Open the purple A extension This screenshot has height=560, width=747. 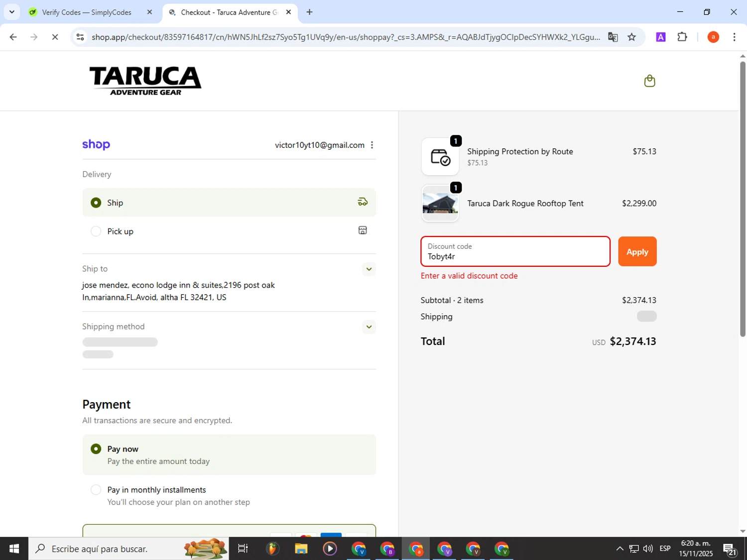tap(661, 37)
